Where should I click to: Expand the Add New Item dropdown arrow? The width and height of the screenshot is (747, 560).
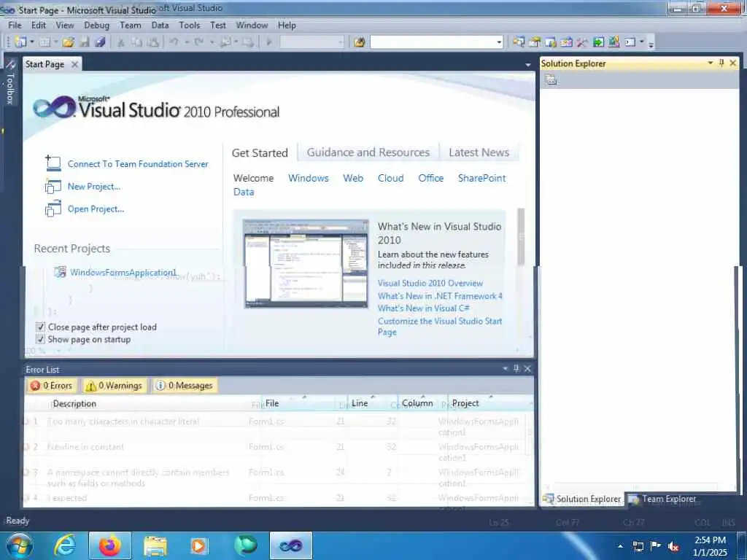[55, 42]
